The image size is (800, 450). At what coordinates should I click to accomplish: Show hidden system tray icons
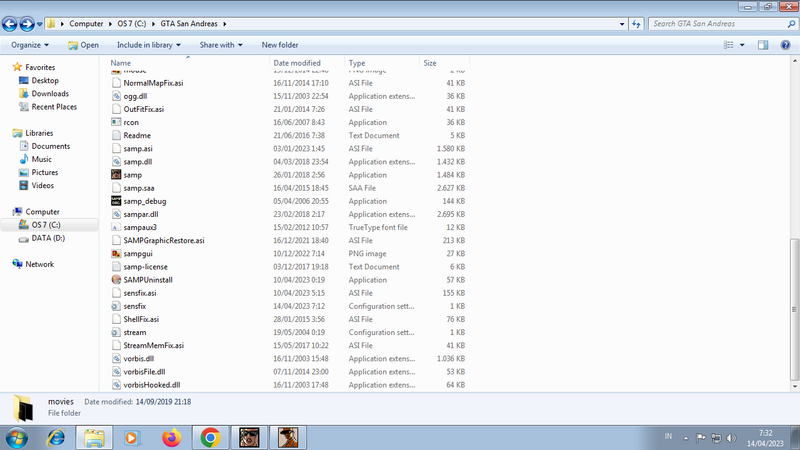click(x=686, y=438)
